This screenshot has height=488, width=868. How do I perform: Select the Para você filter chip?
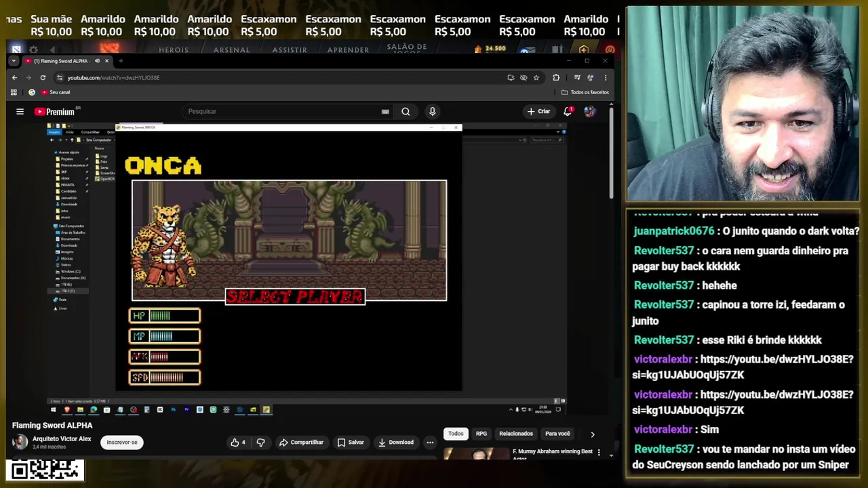(557, 434)
